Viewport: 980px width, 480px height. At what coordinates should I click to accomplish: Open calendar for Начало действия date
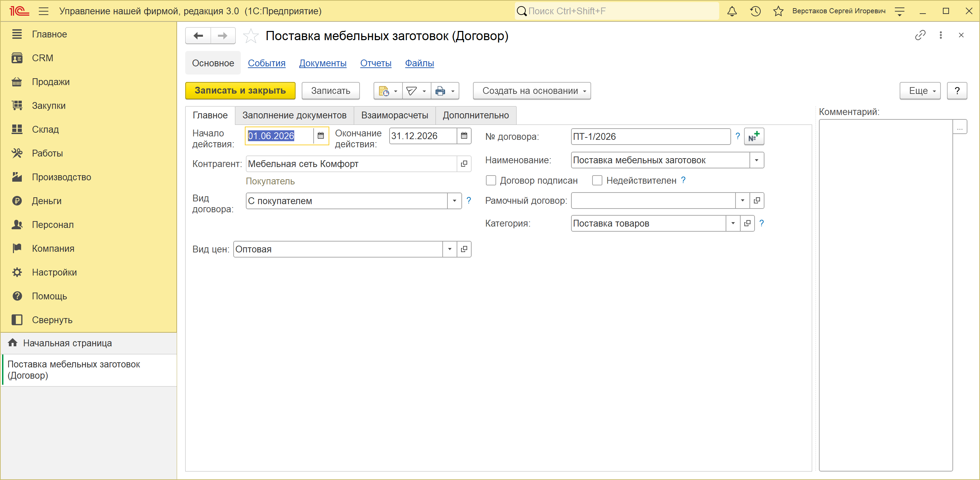pyautogui.click(x=321, y=136)
